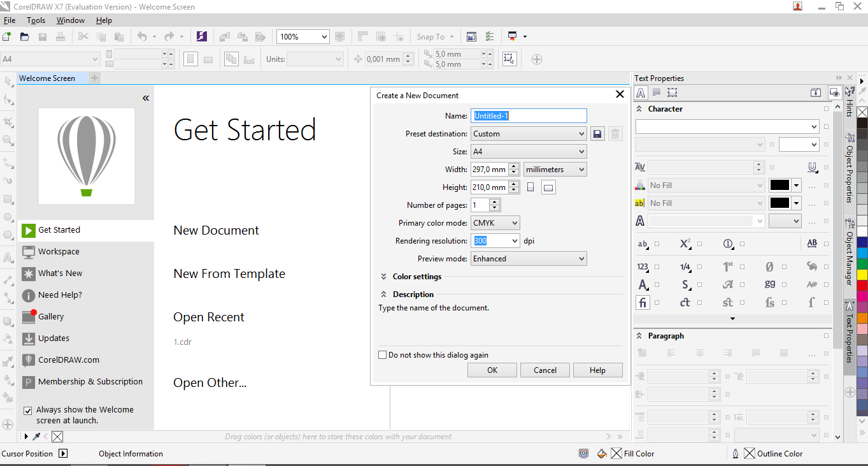Screen dimensions: 868x466
Task: Toggle the checkbox beside the Paragraph header
Action: point(826,336)
